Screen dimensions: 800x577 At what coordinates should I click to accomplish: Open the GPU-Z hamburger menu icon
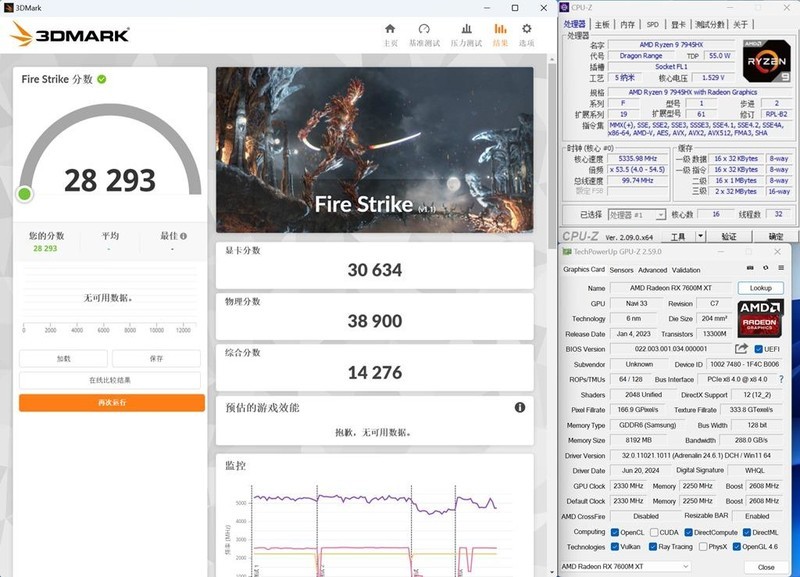782,269
